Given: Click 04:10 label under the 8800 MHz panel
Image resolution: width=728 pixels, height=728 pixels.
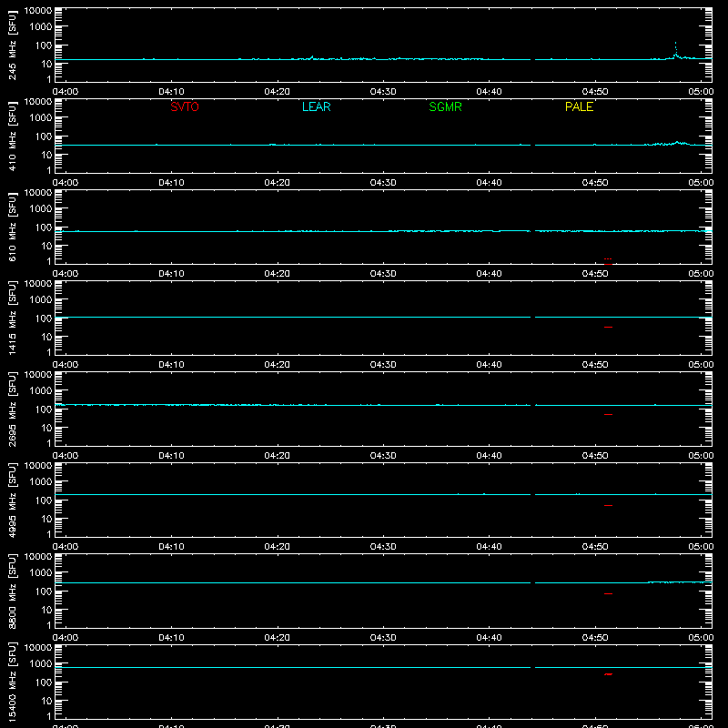Looking at the screenshot, I should coord(171,638).
